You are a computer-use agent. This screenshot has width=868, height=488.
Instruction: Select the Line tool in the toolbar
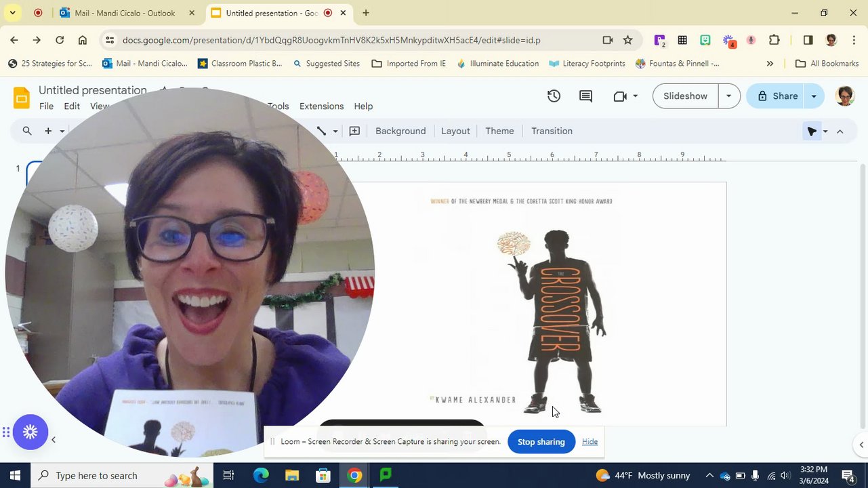click(x=322, y=131)
